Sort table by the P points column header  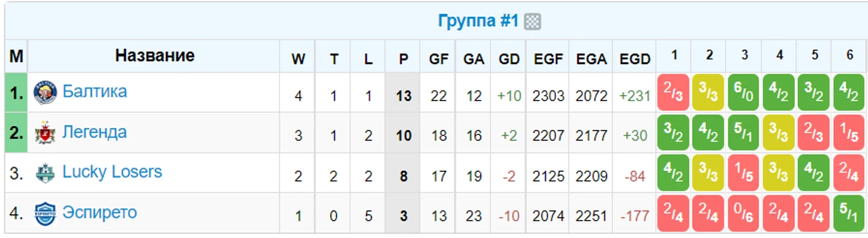tap(404, 59)
